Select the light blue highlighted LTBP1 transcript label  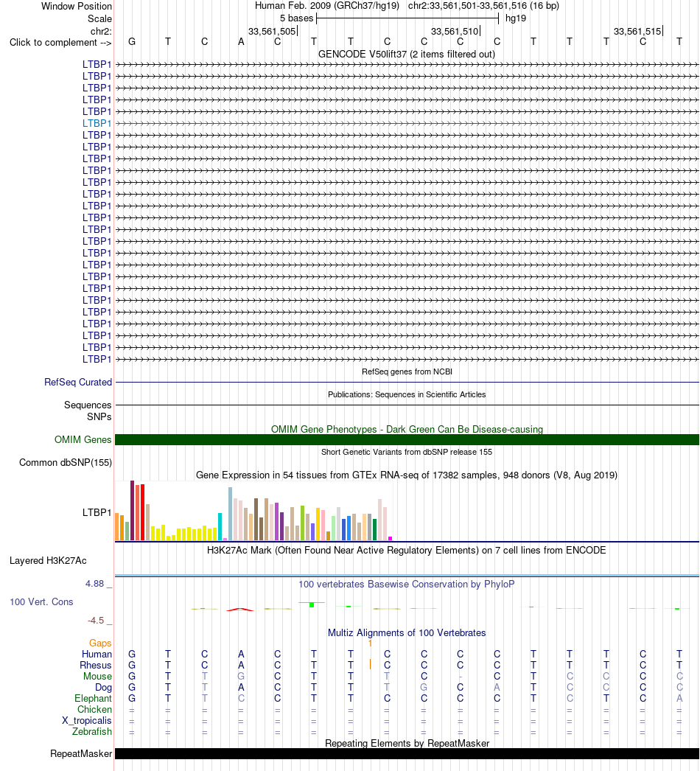pos(97,123)
